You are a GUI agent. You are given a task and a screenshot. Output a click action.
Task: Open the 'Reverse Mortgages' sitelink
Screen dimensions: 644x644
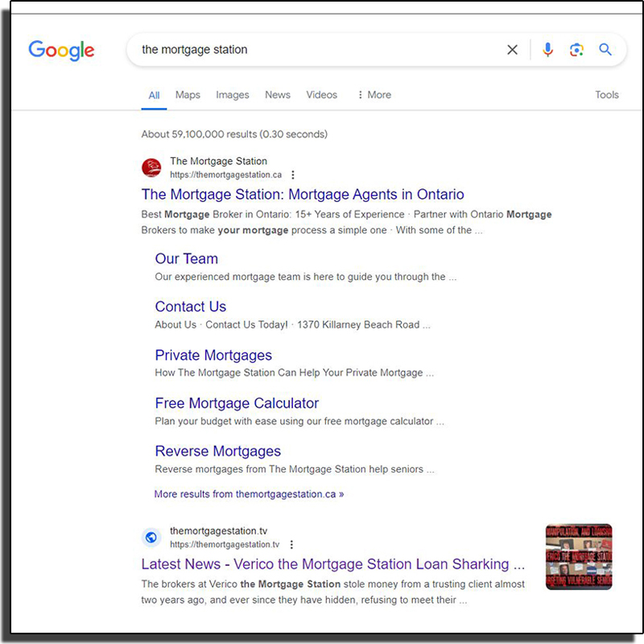218,452
